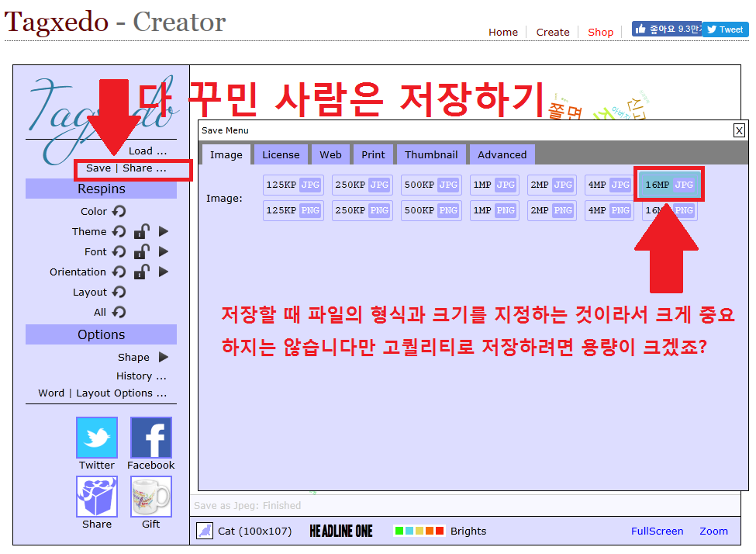
Task: Respin the Font setting
Action: click(119, 252)
